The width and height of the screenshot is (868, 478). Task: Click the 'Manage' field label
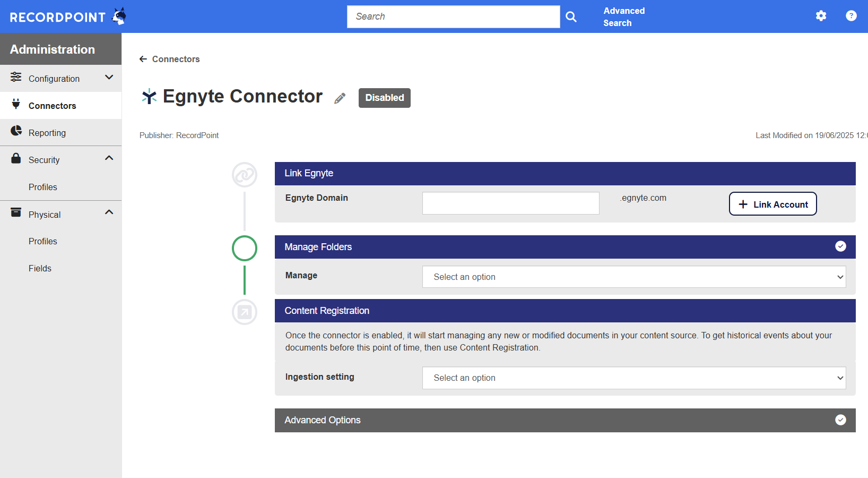point(301,275)
